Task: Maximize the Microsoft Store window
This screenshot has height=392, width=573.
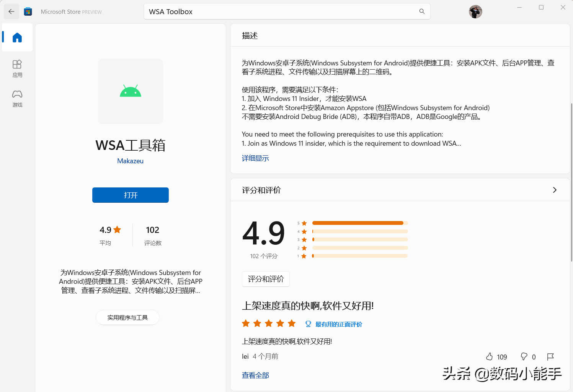Action: point(541,7)
